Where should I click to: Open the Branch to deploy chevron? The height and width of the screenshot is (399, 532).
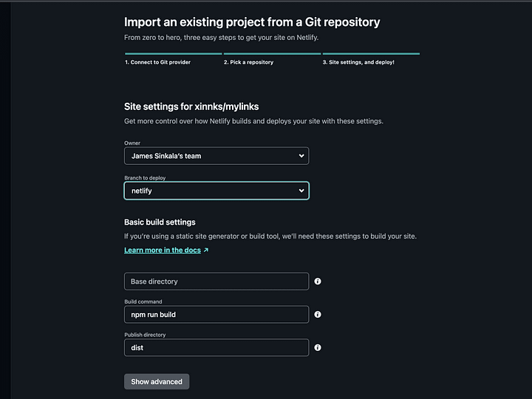click(x=301, y=191)
